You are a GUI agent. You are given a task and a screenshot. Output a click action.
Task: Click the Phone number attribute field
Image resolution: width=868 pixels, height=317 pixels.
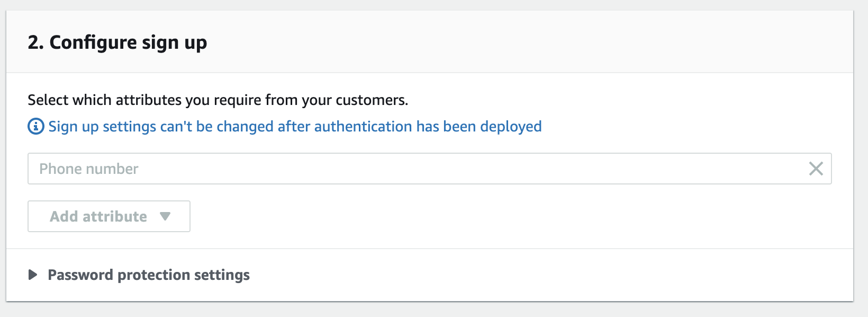click(x=429, y=169)
